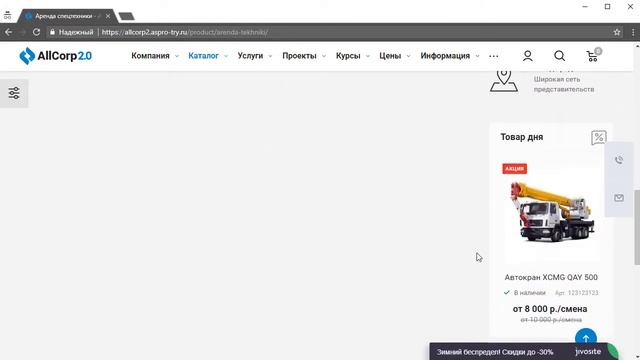Click the от 8 000 р./смена price
Viewport: 640px width, 360px height.
[550, 309]
